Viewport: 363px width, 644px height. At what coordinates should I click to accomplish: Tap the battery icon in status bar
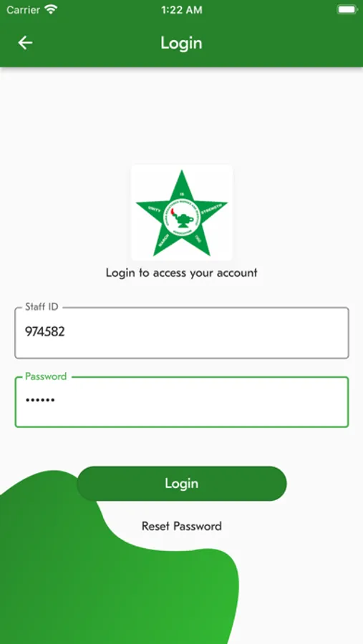click(x=347, y=10)
